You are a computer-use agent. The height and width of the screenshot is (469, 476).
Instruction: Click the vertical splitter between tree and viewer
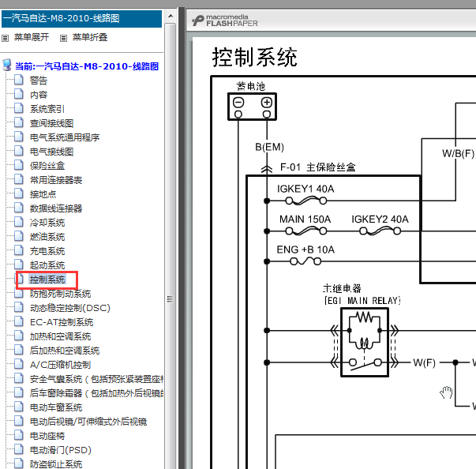[x=182, y=238]
